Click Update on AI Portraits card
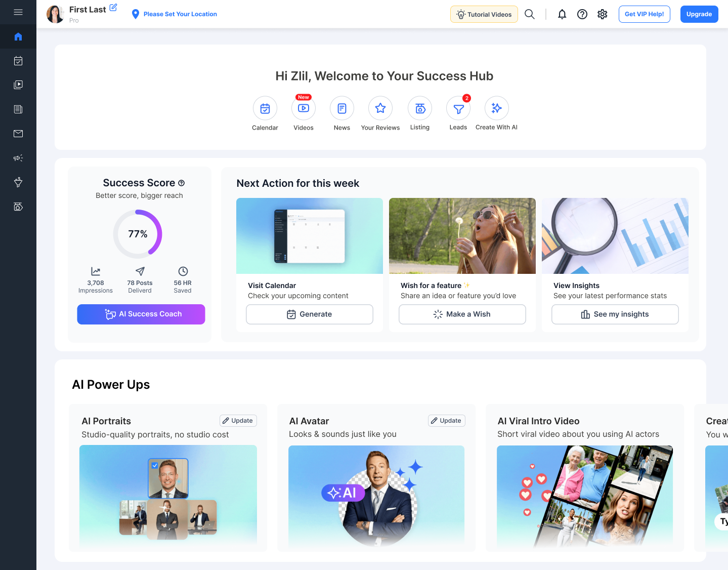This screenshot has height=570, width=728. (x=238, y=421)
